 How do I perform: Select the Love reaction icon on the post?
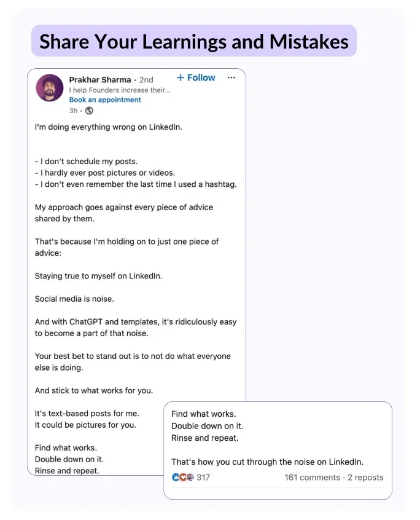click(x=182, y=477)
